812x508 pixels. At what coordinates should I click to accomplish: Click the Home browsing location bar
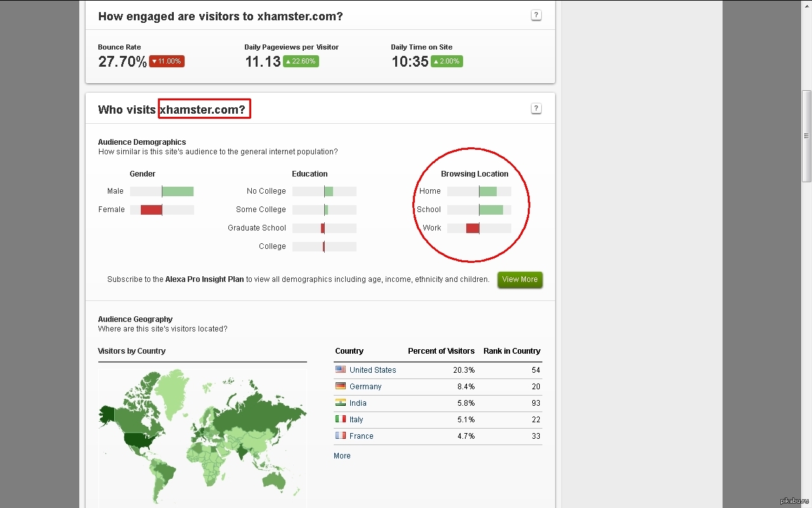[479, 191]
